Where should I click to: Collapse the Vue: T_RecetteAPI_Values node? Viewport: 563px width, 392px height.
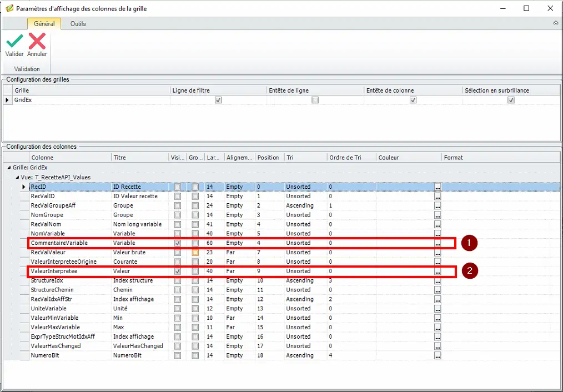[17, 177]
